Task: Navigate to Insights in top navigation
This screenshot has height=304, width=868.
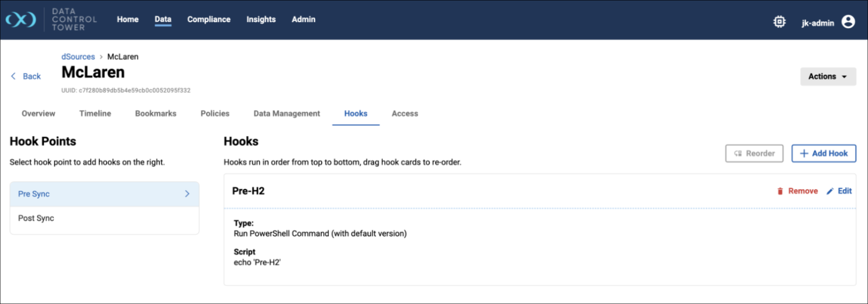Action: pos(261,19)
